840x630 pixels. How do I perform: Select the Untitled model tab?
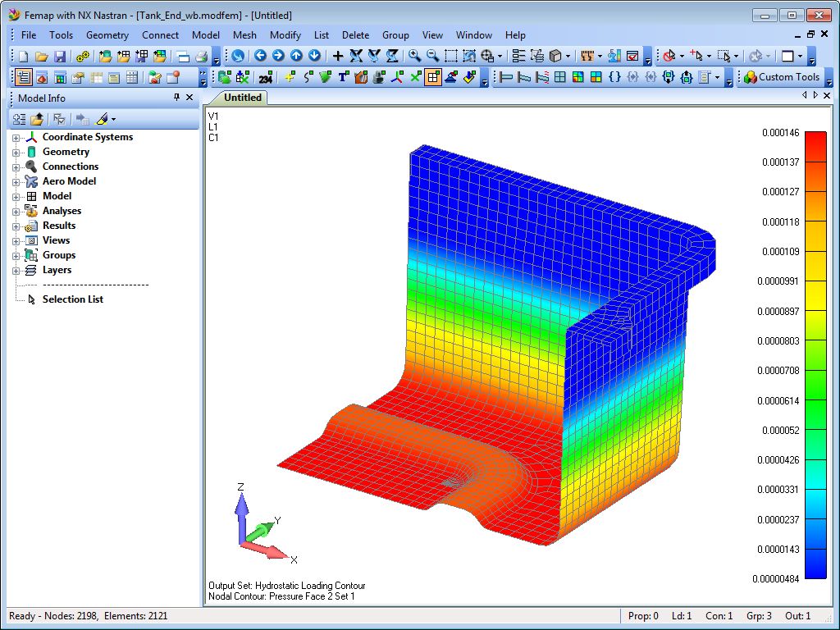click(x=243, y=97)
